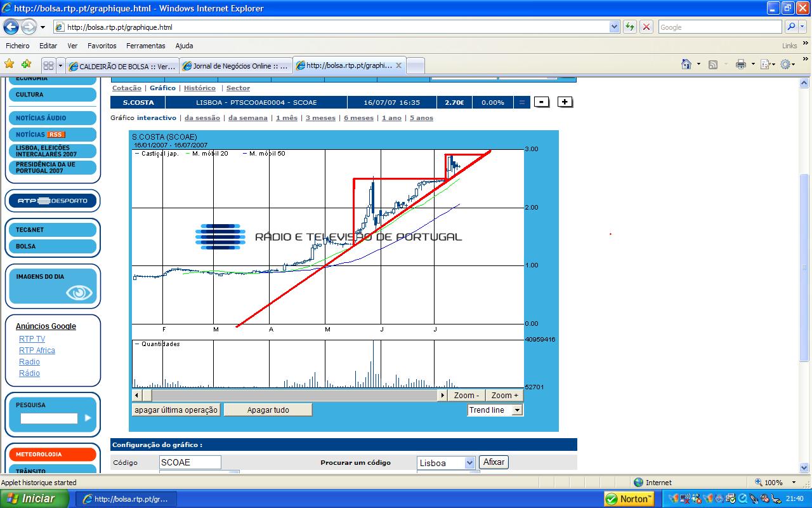The height and width of the screenshot is (508, 812).
Task: Switch to the Caldeirão de Bolsa tab
Action: point(122,66)
